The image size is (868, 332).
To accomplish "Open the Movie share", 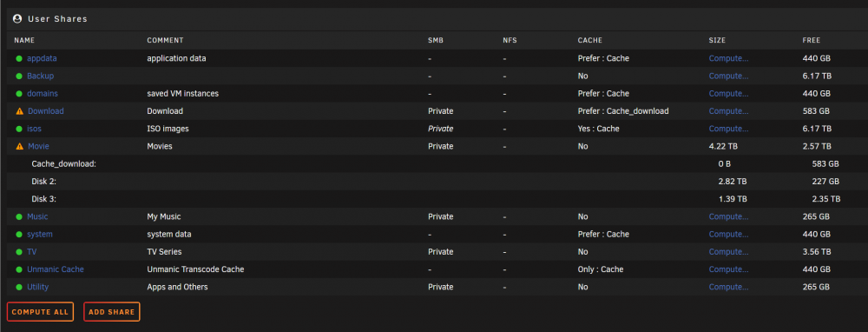I will click(x=38, y=146).
